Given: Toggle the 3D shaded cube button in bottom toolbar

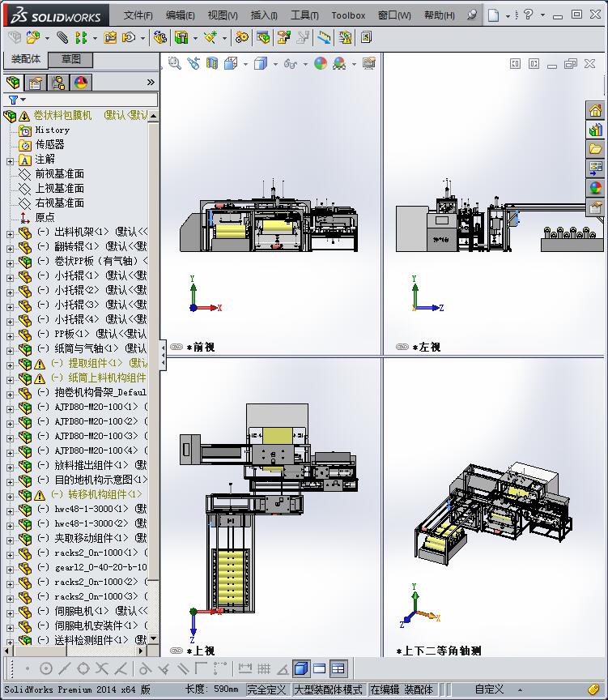Looking at the screenshot, I should tap(301, 668).
